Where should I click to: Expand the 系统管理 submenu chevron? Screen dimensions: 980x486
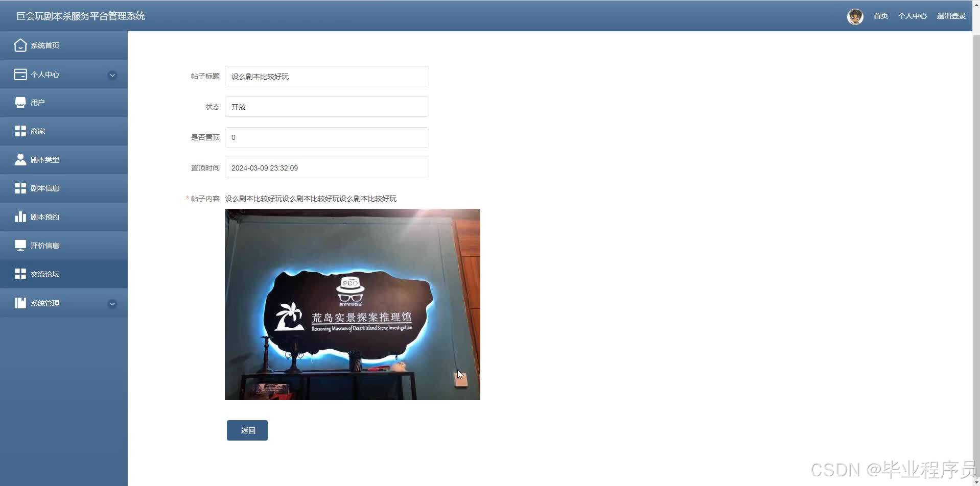click(112, 304)
